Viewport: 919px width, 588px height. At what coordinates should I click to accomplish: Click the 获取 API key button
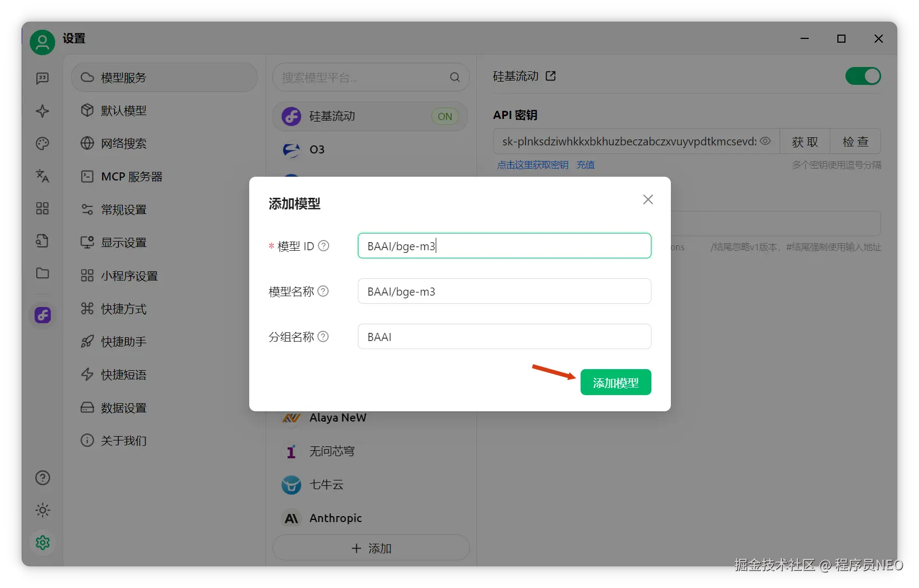coord(805,142)
